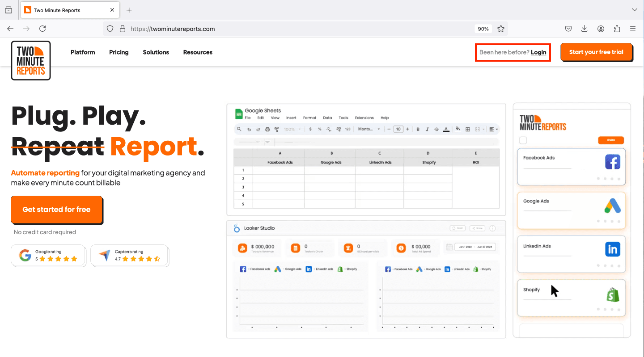Open the Solutions navigation menu
Image resolution: width=644 pixels, height=357 pixels.
click(156, 52)
